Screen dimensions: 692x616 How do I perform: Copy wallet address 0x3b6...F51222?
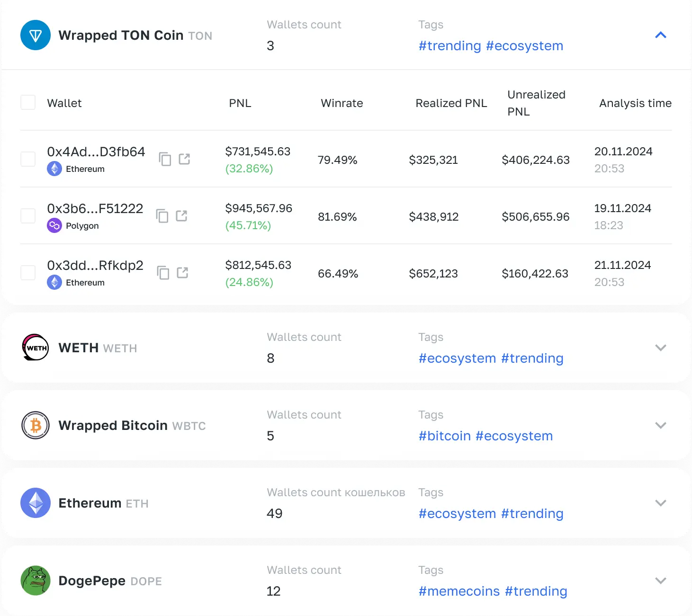click(x=162, y=216)
